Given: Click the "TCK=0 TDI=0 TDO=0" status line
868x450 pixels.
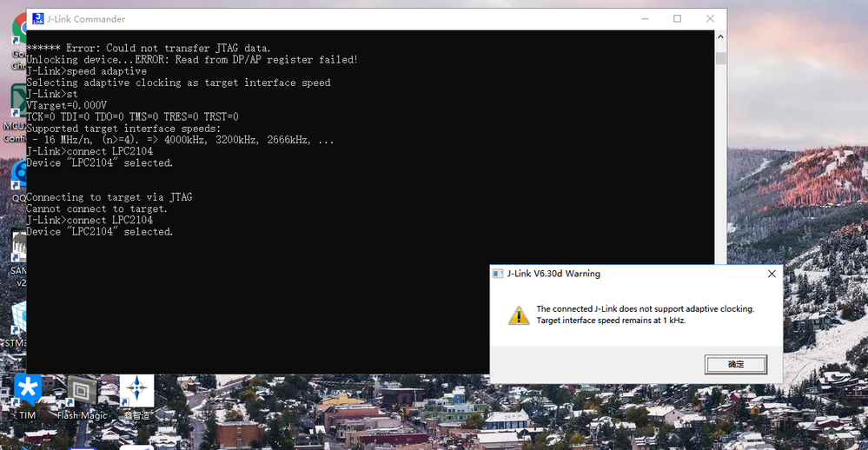Looking at the screenshot, I should click(x=132, y=116).
